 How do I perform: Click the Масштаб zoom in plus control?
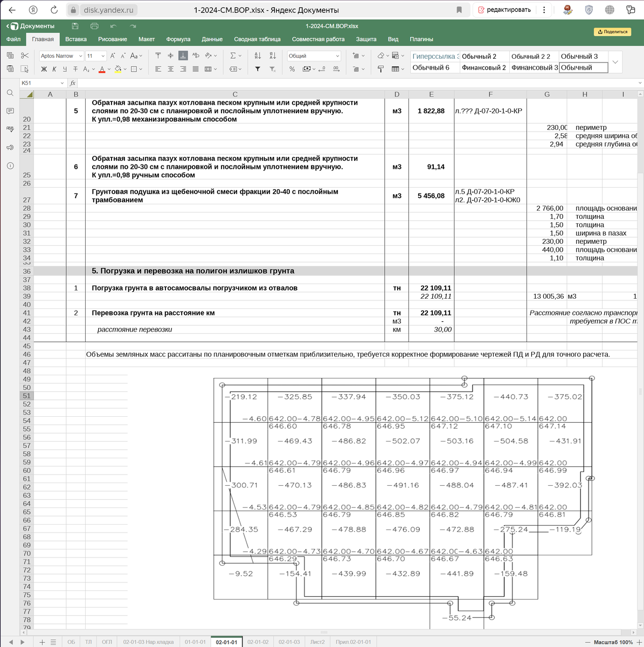[639, 642]
